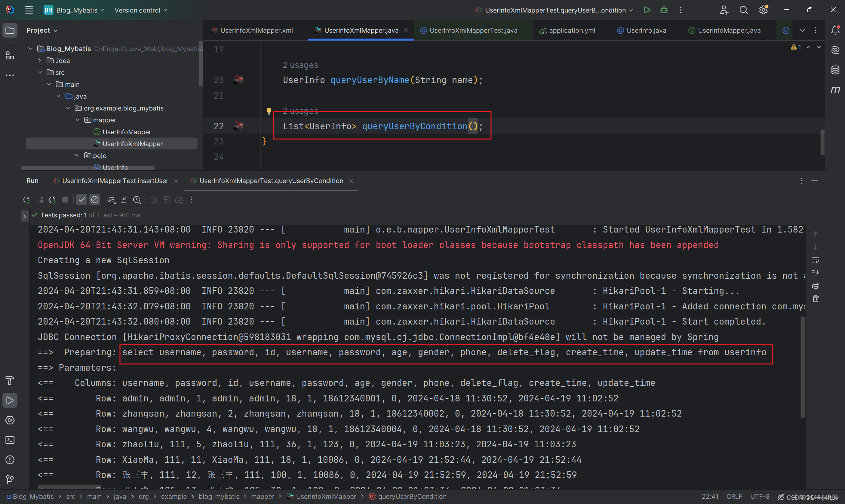845x504 pixels.
Task: Collapse the pojo package
Action: click(77, 156)
